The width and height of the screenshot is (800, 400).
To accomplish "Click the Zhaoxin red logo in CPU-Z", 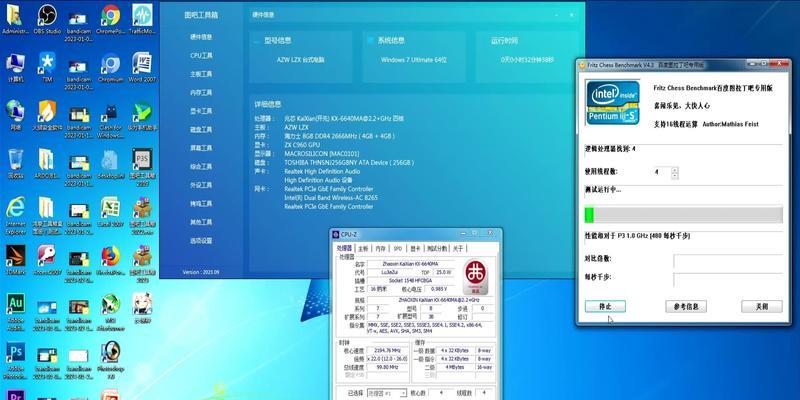I will [x=475, y=276].
